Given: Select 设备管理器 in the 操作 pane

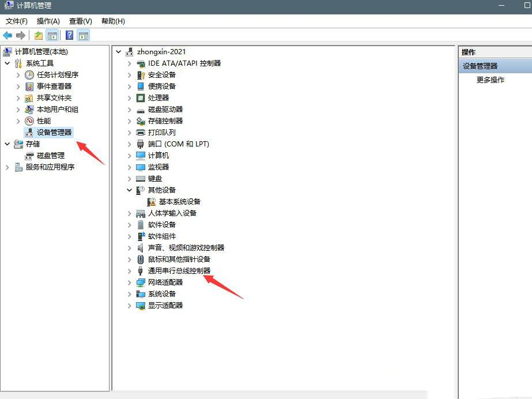Looking at the screenshot, I should pyautogui.click(x=482, y=65).
